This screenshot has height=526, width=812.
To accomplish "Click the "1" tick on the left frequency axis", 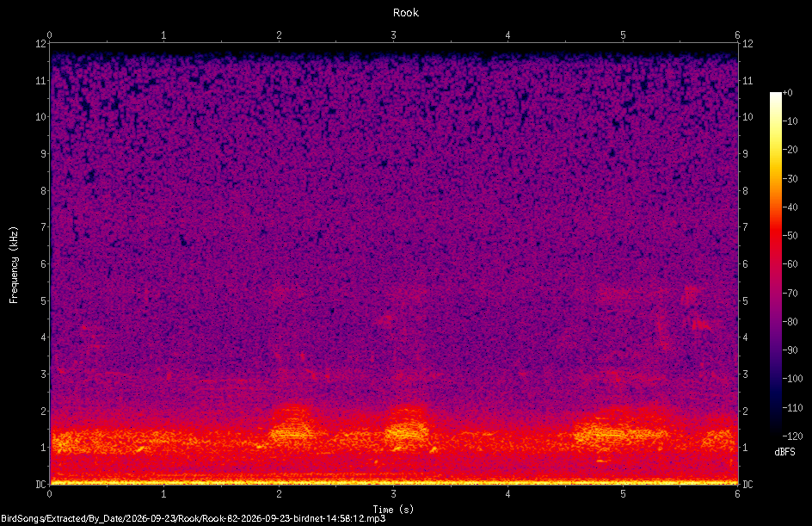I will click(44, 448).
